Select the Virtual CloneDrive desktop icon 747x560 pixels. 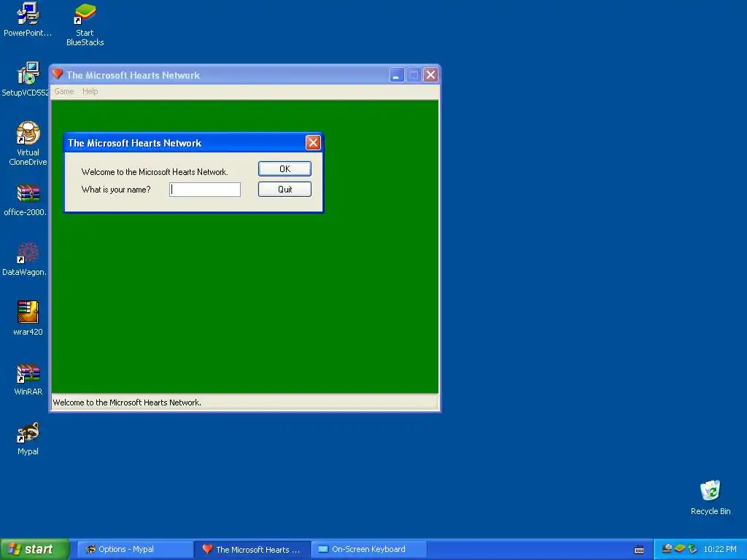(28, 143)
